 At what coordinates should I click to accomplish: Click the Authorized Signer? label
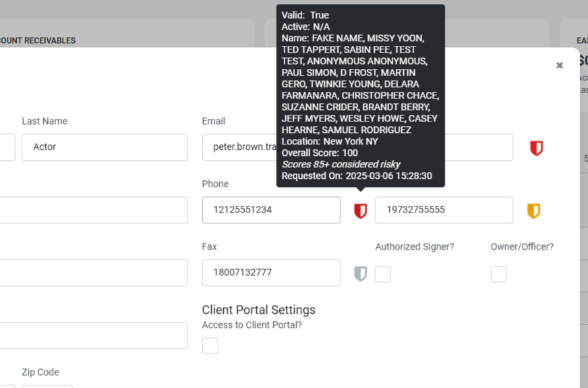point(415,246)
